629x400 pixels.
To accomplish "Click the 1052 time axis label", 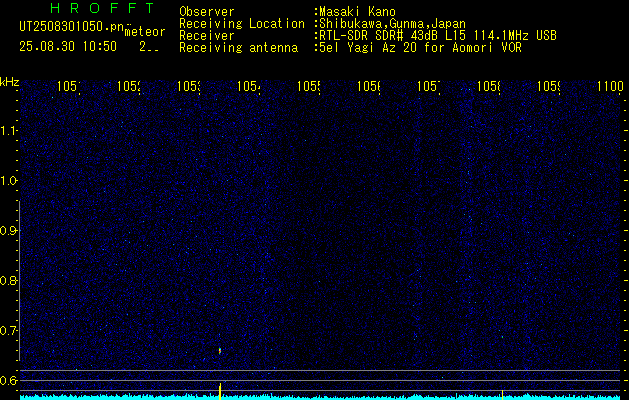I will tap(129, 86).
